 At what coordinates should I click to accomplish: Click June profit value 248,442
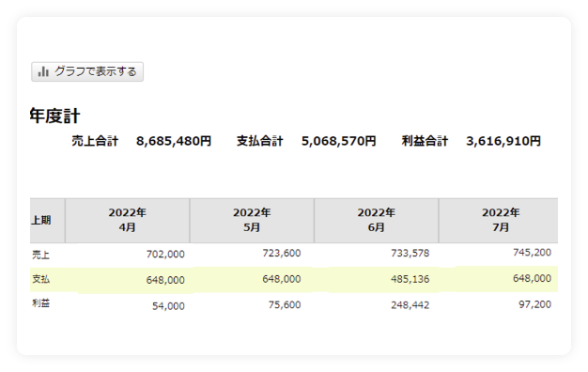pyautogui.click(x=410, y=305)
